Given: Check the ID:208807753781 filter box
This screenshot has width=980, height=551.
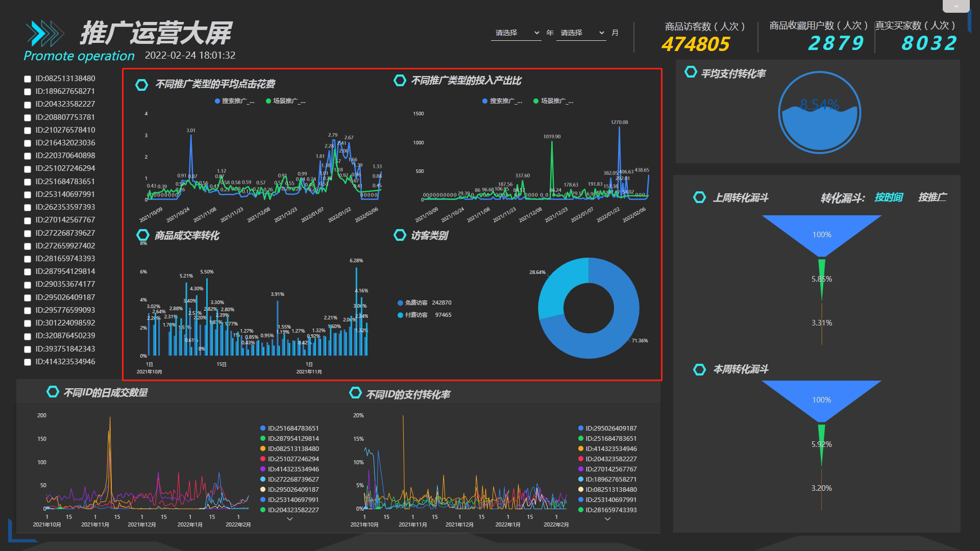Looking at the screenshot, I should click(28, 117).
